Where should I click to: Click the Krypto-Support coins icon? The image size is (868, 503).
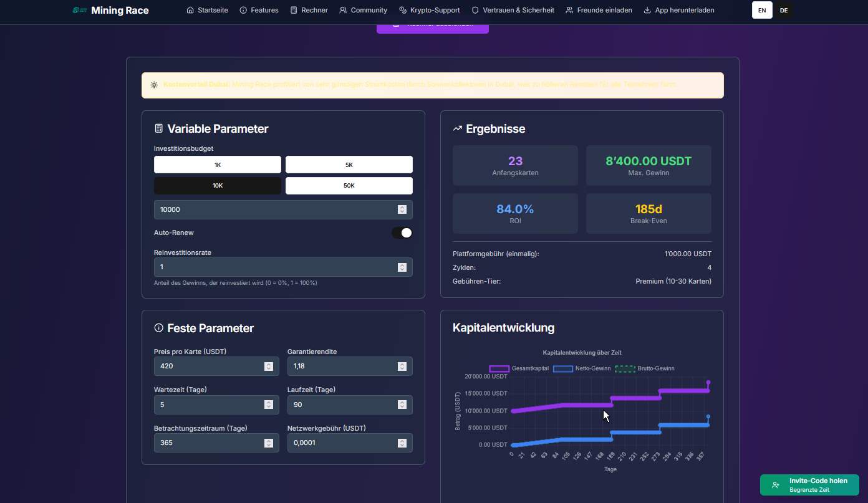403,10
